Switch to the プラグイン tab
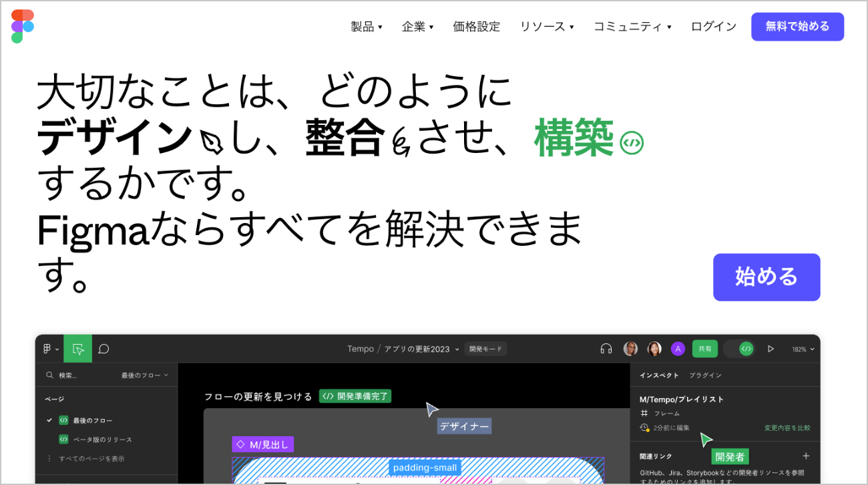Image resolution: width=868 pixels, height=485 pixels. pyautogui.click(x=705, y=375)
